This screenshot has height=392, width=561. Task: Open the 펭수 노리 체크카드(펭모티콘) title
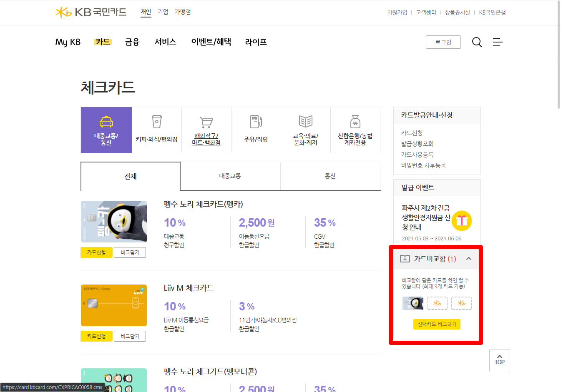point(210,371)
